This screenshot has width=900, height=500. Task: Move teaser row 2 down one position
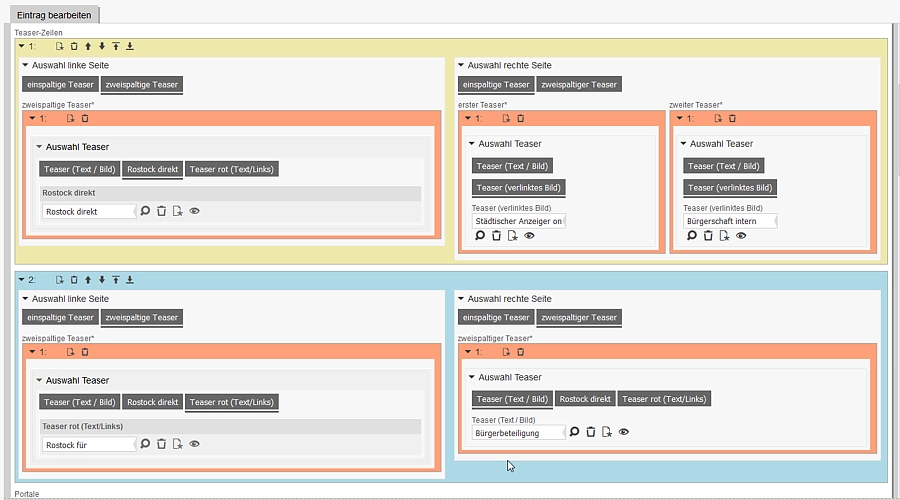(102, 280)
